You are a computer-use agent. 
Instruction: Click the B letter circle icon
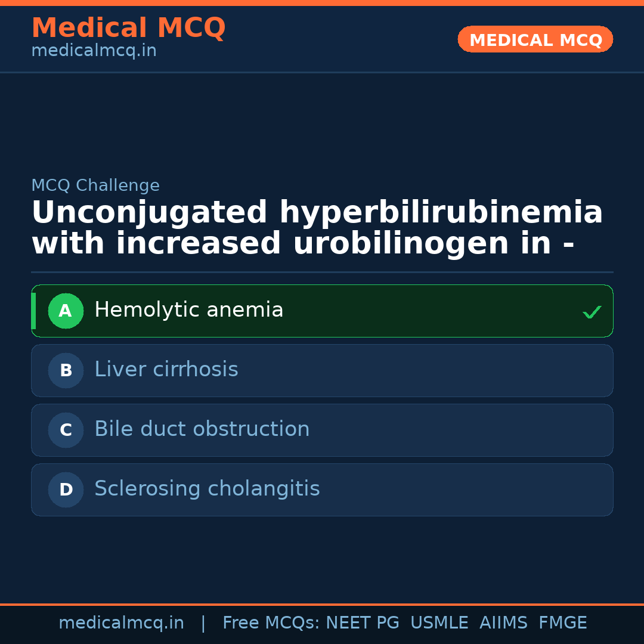click(x=66, y=370)
